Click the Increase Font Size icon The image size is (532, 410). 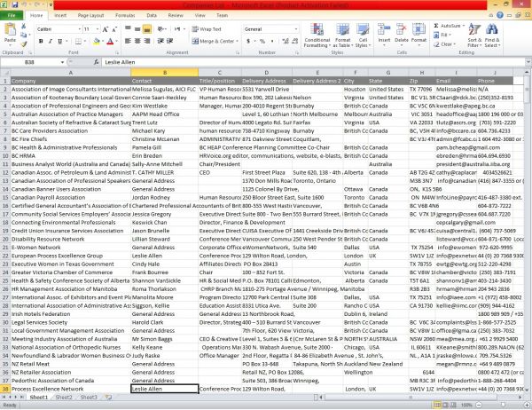(x=106, y=29)
